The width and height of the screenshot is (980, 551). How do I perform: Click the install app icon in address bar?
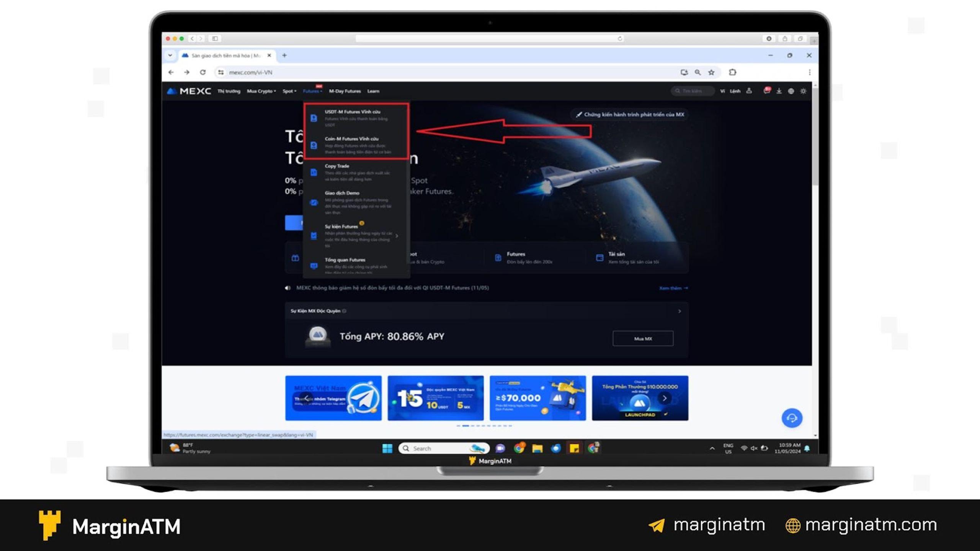point(684,72)
